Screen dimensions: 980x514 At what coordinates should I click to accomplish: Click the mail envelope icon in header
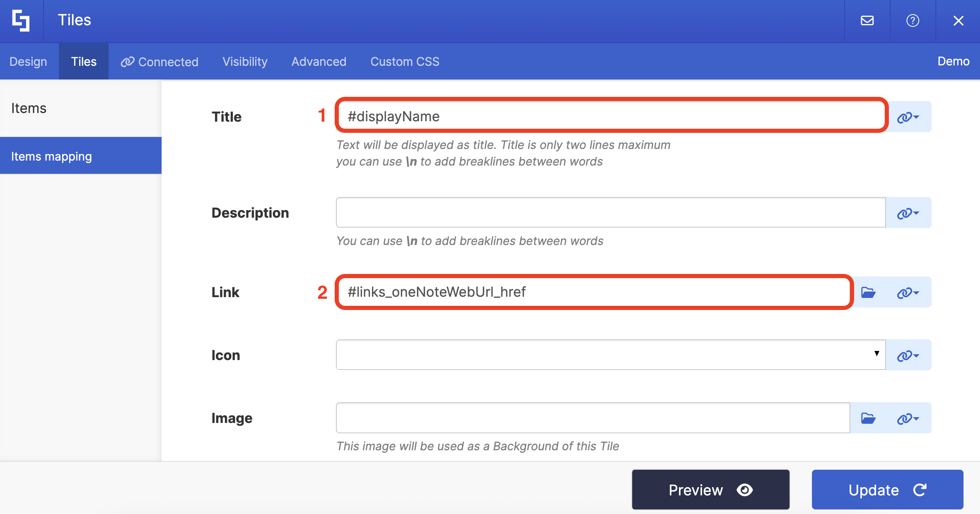(x=867, y=20)
